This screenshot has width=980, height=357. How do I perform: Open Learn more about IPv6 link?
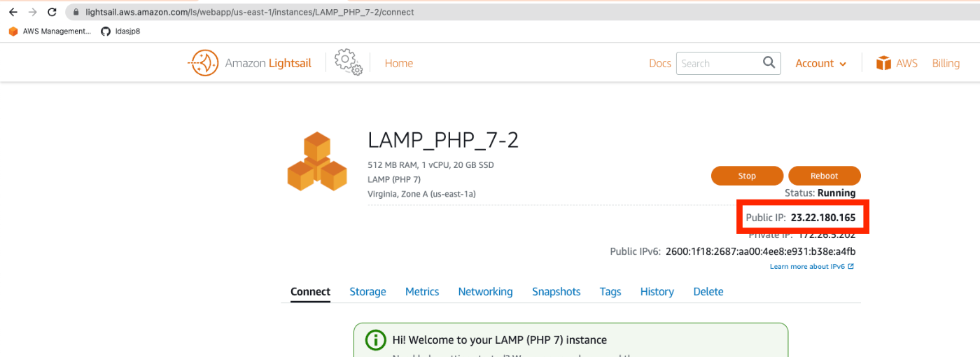click(812, 267)
